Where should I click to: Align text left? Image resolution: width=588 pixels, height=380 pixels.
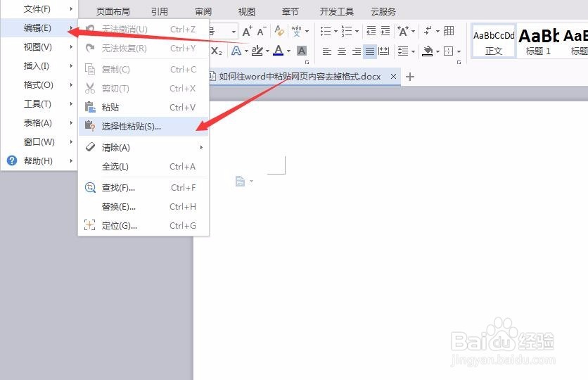click(x=327, y=51)
